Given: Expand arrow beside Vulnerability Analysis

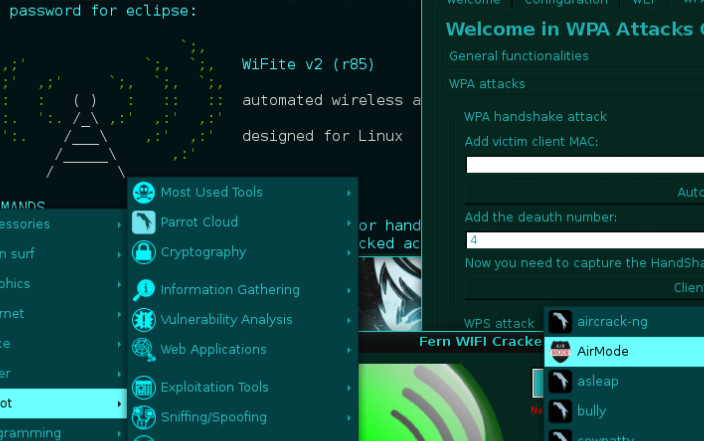Looking at the screenshot, I should point(349,320).
